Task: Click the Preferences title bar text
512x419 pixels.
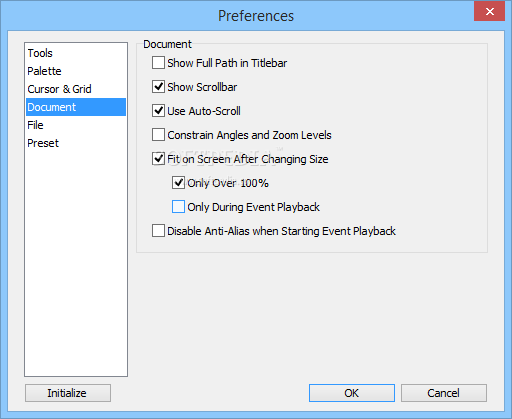Action: [x=256, y=16]
